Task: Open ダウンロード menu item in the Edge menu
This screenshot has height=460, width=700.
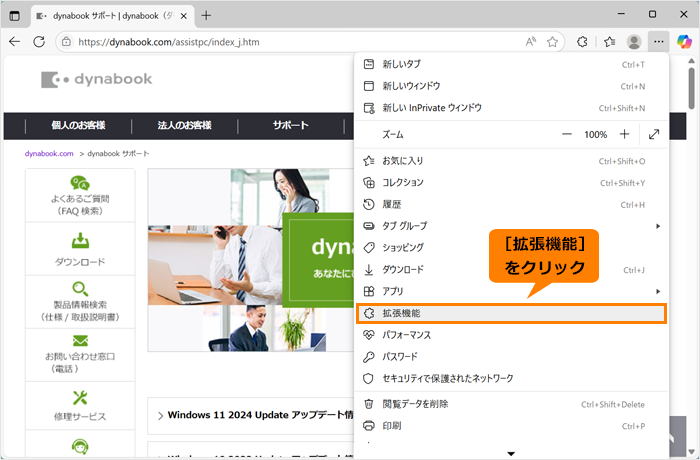Action: (512, 270)
